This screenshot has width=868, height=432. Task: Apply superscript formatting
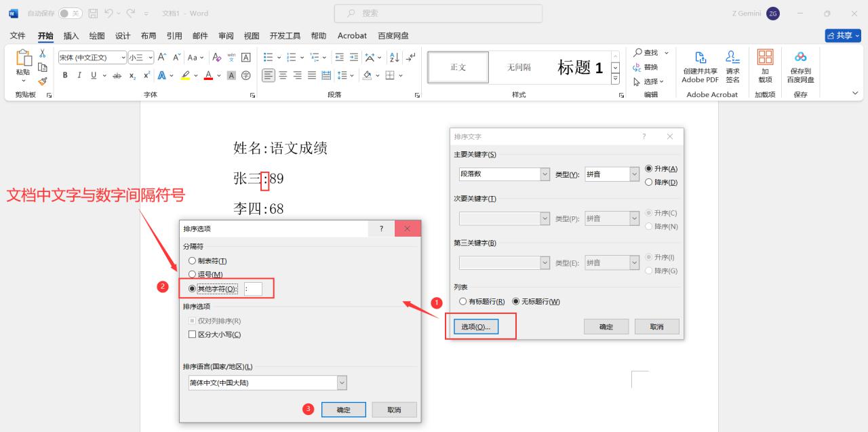tap(147, 75)
